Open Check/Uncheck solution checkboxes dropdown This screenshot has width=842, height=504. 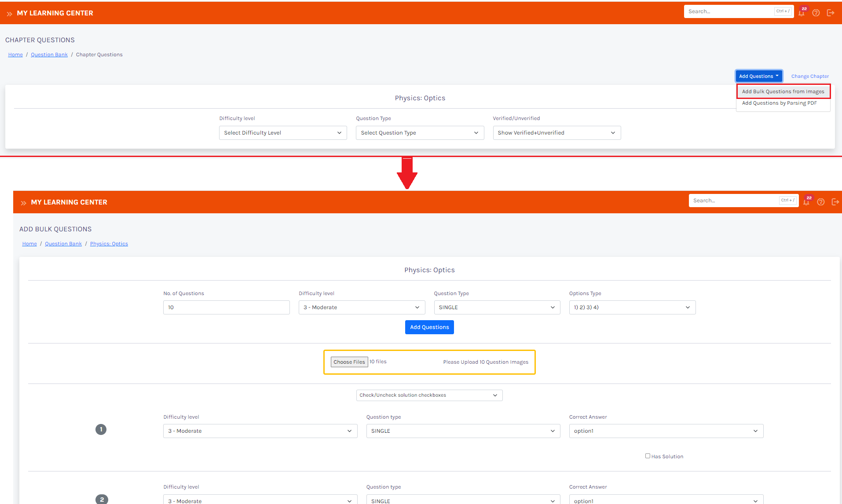coord(429,395)
